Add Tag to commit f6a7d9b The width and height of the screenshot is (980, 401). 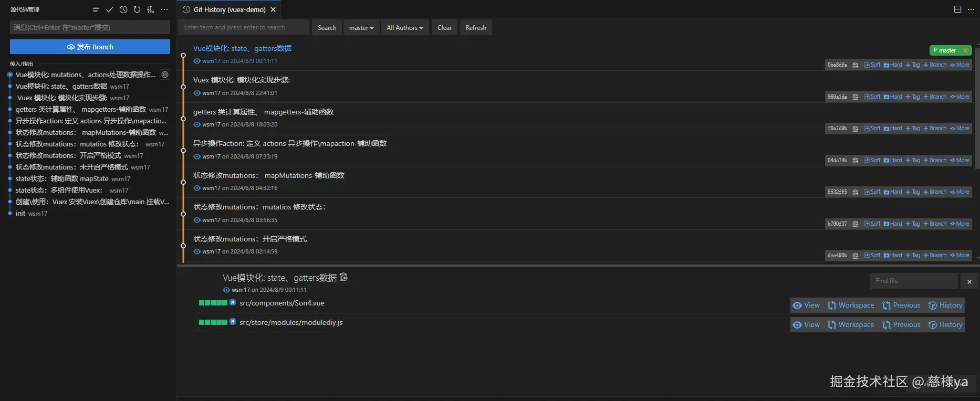(x=913, y=129)
